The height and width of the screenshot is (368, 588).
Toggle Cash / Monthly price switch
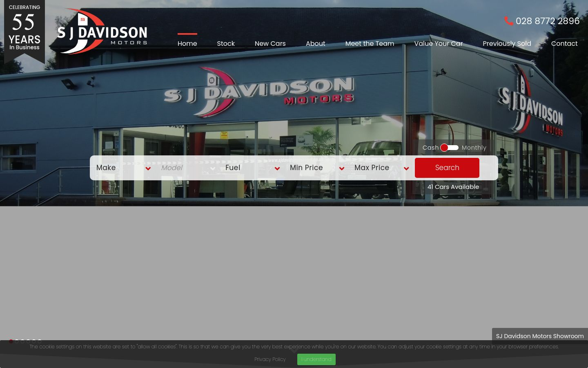(x=450, y=148)
